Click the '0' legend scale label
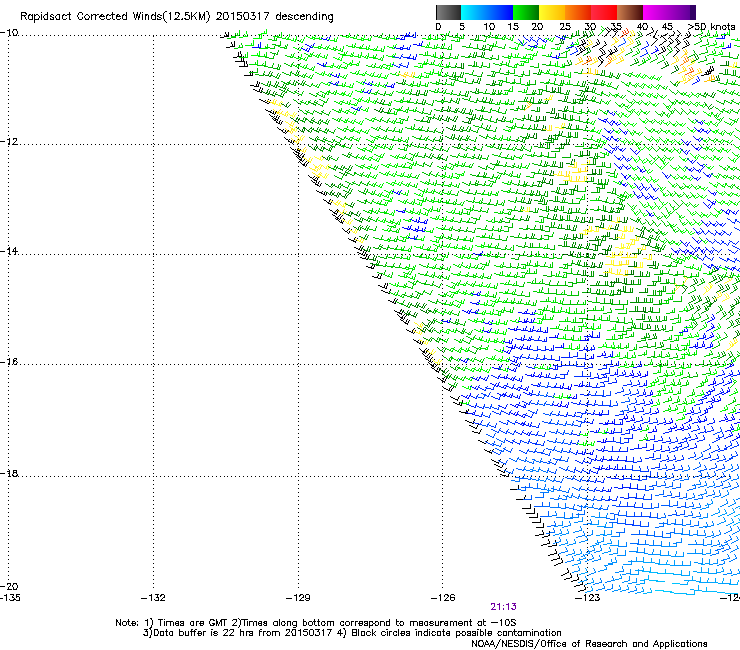 [x=438, y=27]
